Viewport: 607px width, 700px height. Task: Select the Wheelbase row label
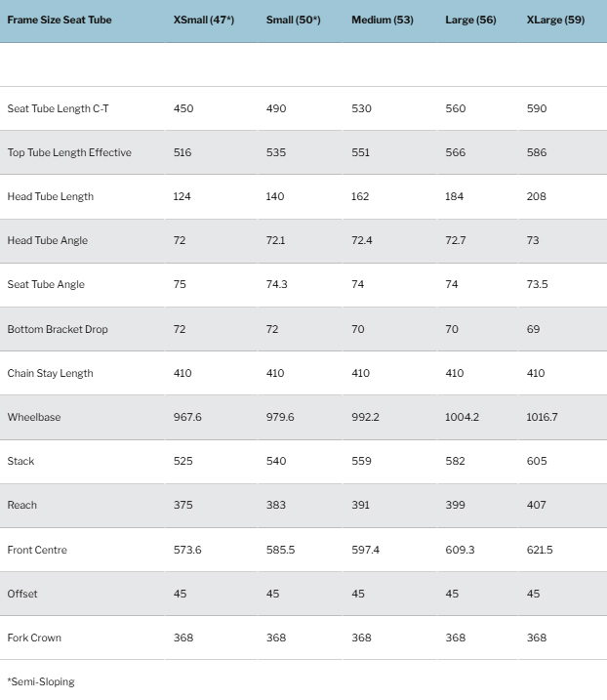[x=34, y=417]
